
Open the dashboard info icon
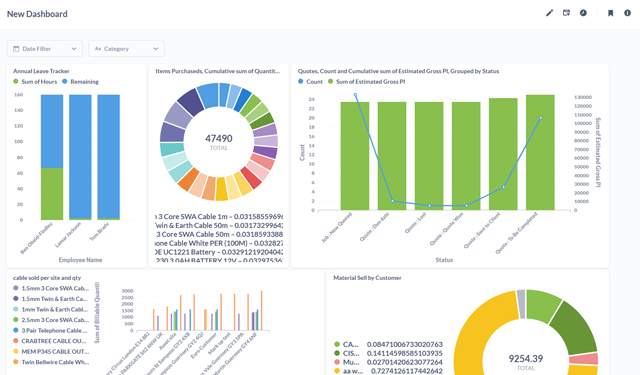click(627, 13)
